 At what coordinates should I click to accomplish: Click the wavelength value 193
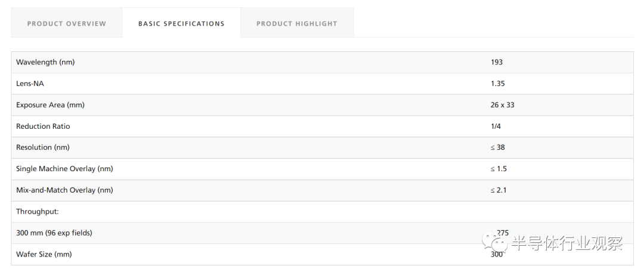click(x=497, y=62)
